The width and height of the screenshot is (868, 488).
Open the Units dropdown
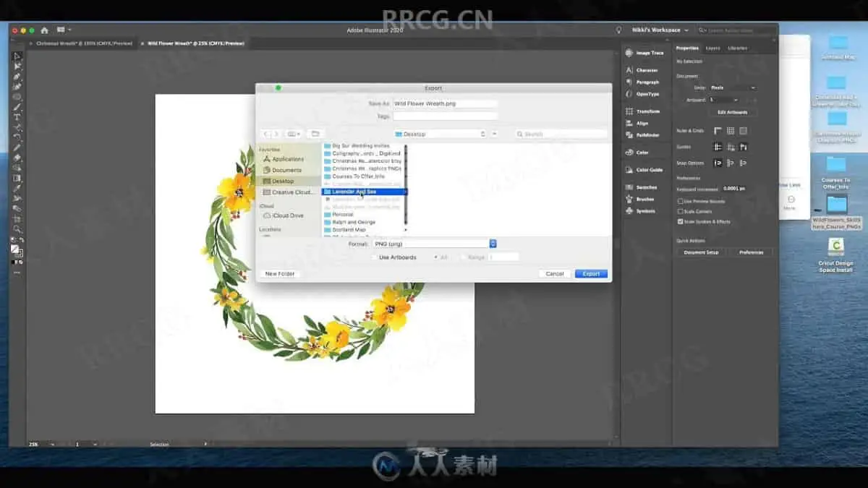(732, 87)
